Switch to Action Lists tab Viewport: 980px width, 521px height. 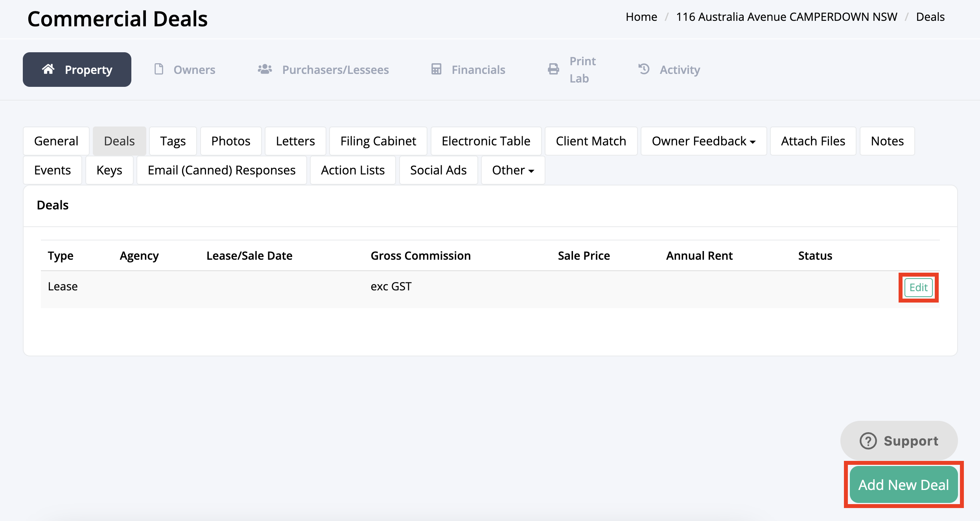353,170
